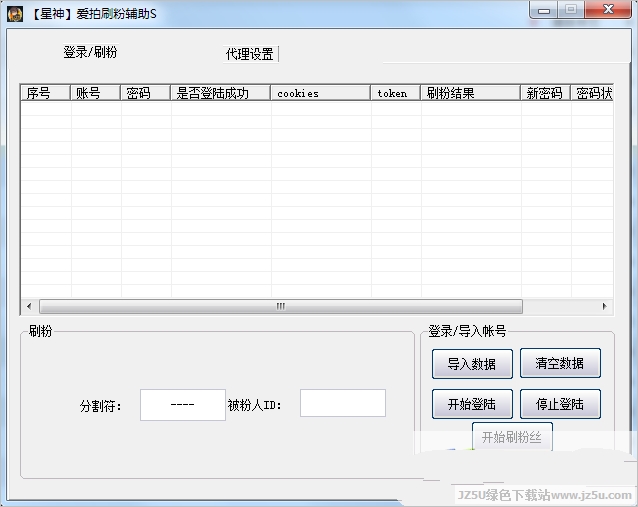Minimize the window

pyautogui.click(x=544, y=10)
